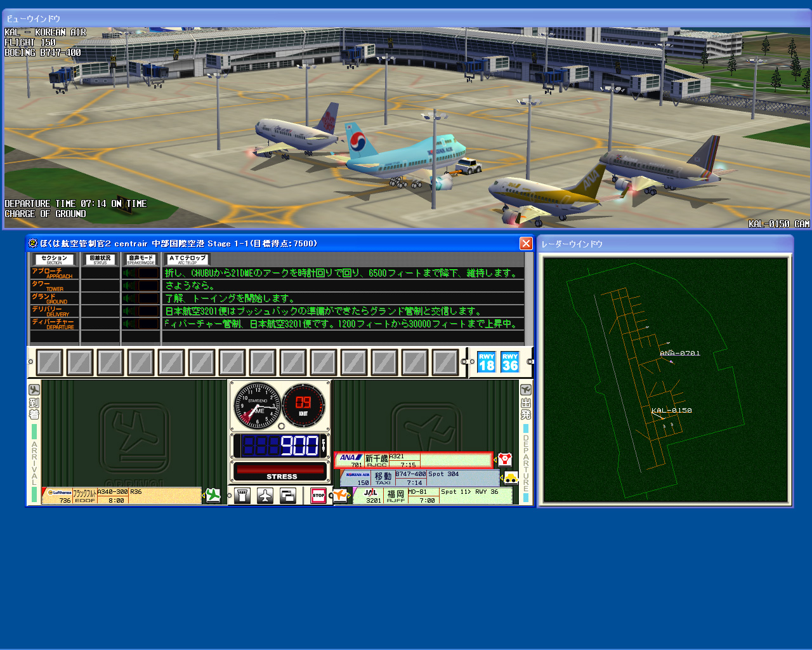
Task: Click the セクション SECTION header
Action: pyautogui.click(x=55, y=260)
